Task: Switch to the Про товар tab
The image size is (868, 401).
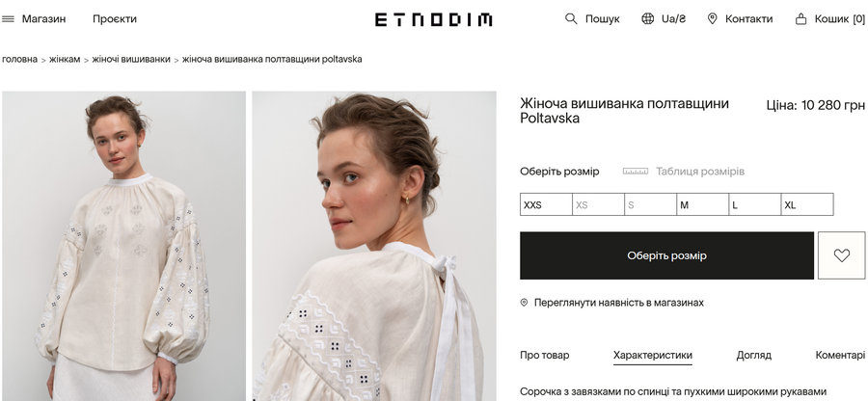Action: [x=544, y=355]
